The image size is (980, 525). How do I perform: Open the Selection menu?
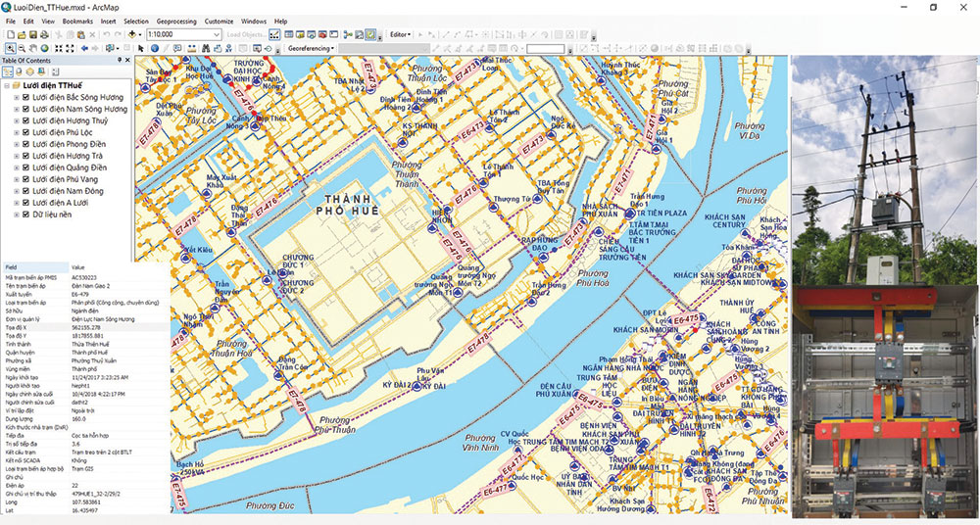pyautogui.click(x=136, y=22)
